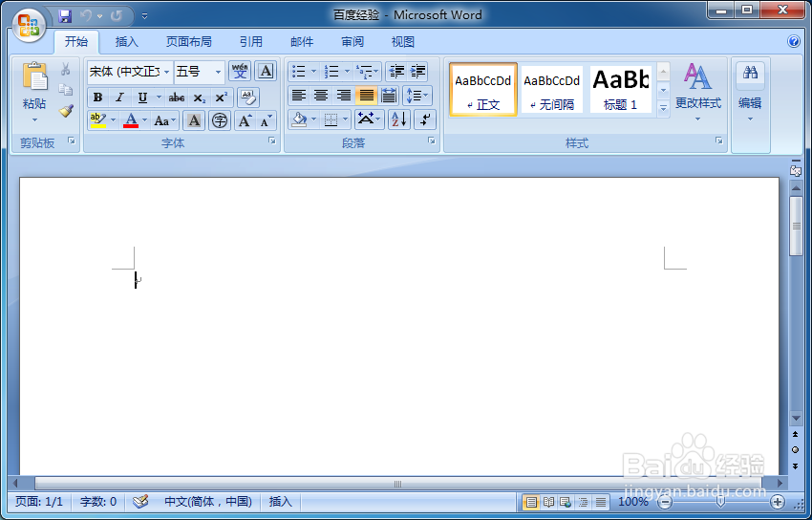Toggle Italic formatting
This screenshot has width=812, height=520.
tap(119, 97)
